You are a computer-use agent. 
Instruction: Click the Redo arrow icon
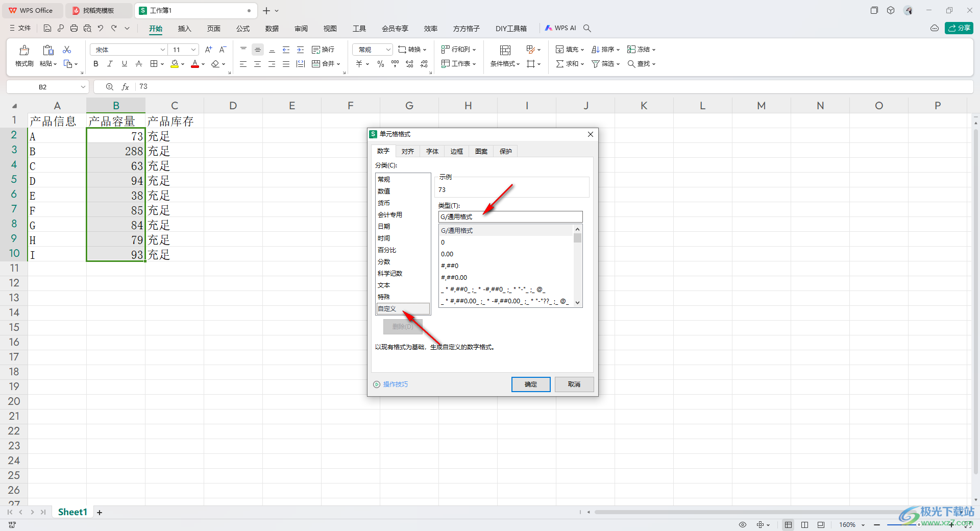pos(114,28)
